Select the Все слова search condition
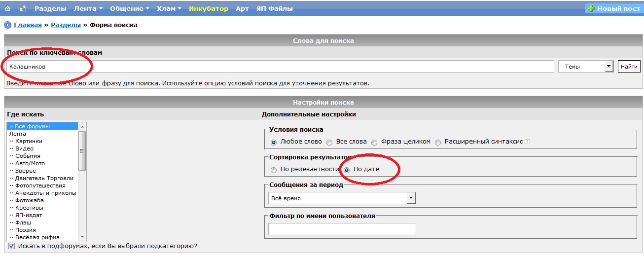This screenshot has width=644, height=258. pos(329,142)
